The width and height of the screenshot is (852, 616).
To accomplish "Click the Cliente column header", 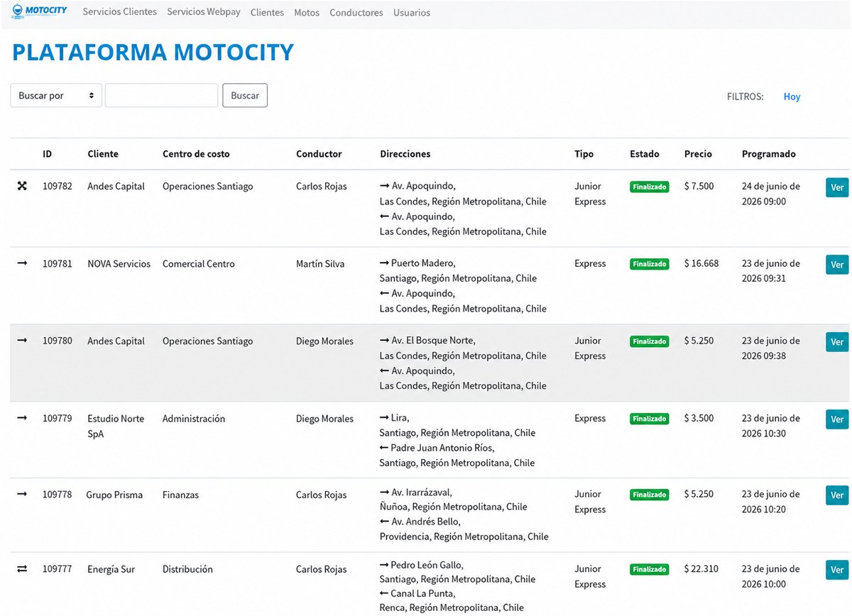I will pos(103,153).
